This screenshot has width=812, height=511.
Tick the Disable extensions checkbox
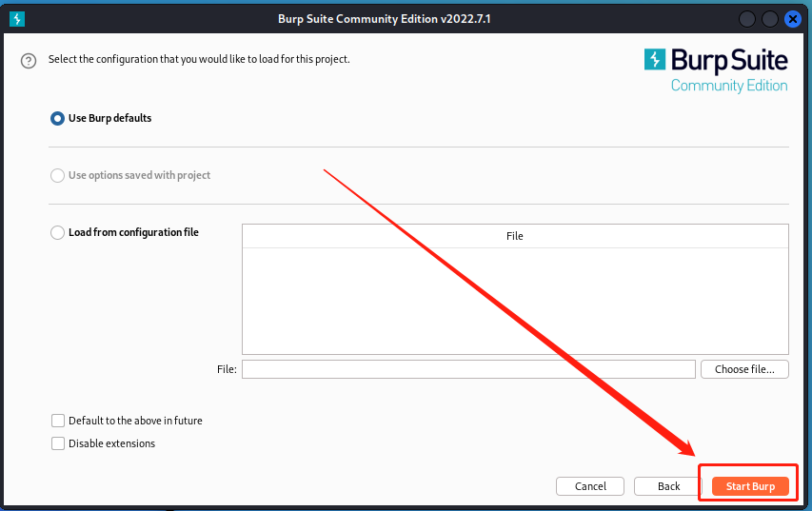click(x=58, y=443)
